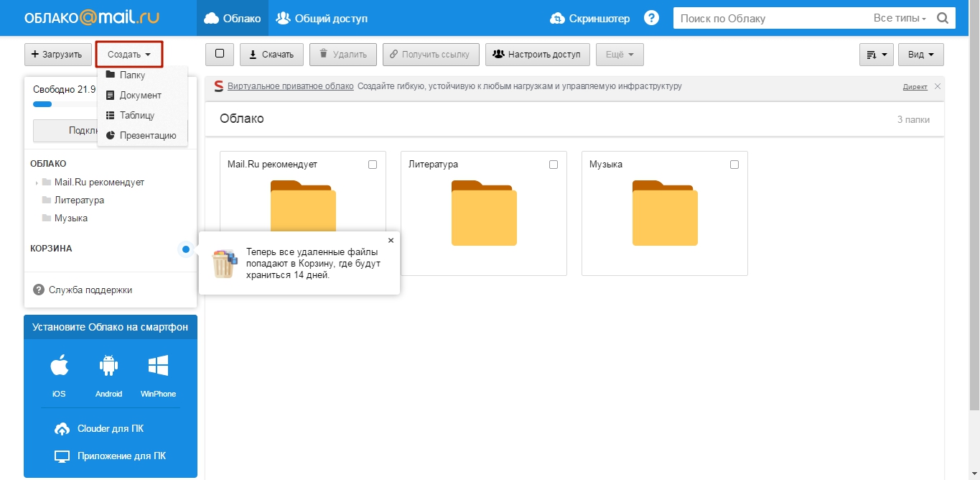Click the search magnifier icon

[943, 18]
